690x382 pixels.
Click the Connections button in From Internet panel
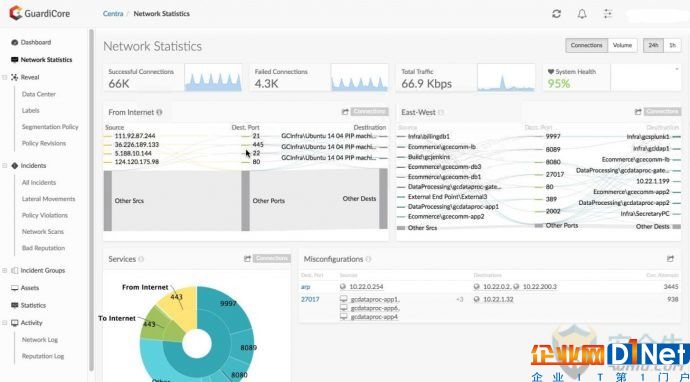click(370, 112)
